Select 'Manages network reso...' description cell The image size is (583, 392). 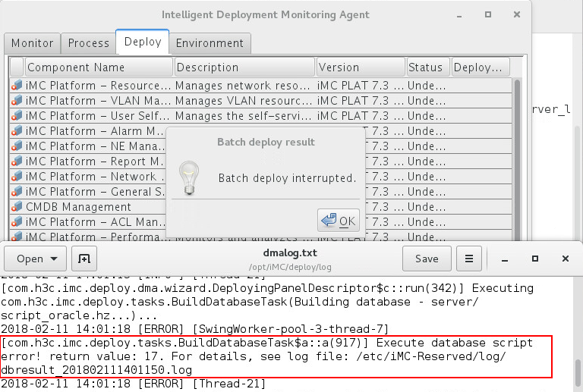[x=242, y=86]
